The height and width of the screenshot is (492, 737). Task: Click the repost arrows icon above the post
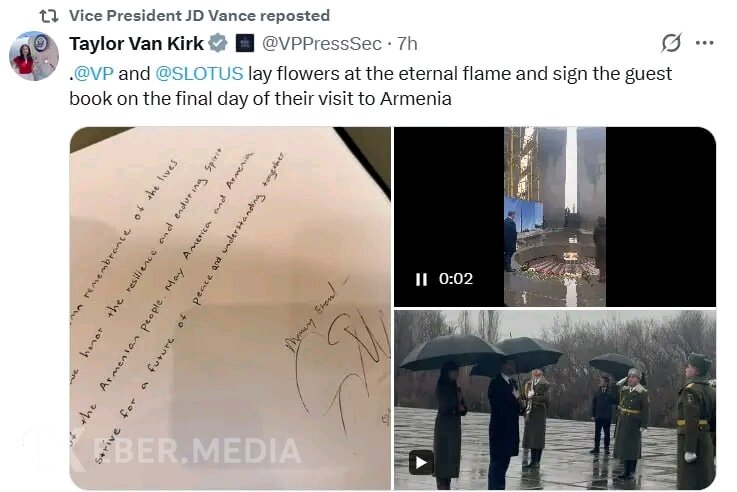point(48,16)
